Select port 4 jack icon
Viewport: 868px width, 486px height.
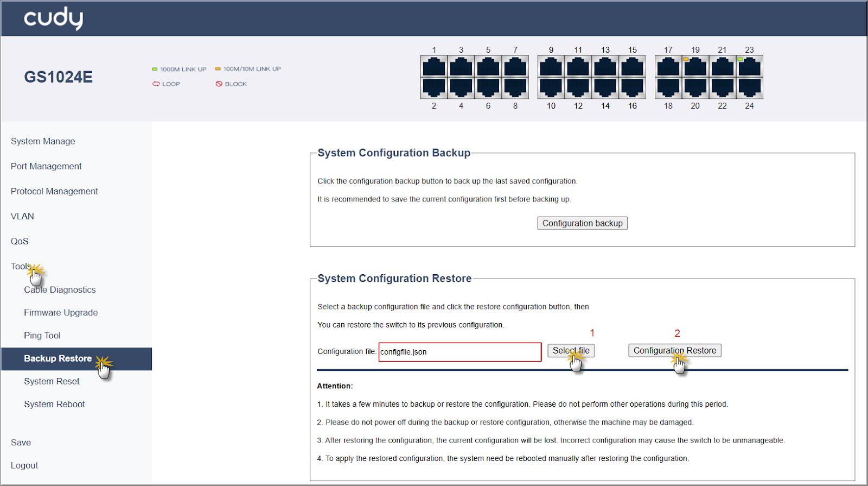click(461, 88)
